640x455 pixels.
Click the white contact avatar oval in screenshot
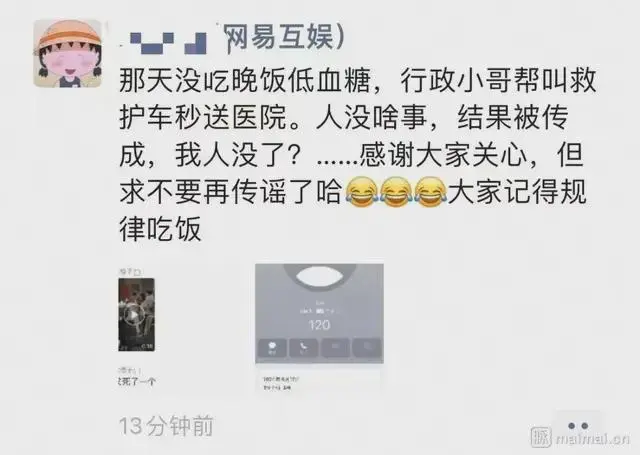click(x=319, y=276)
